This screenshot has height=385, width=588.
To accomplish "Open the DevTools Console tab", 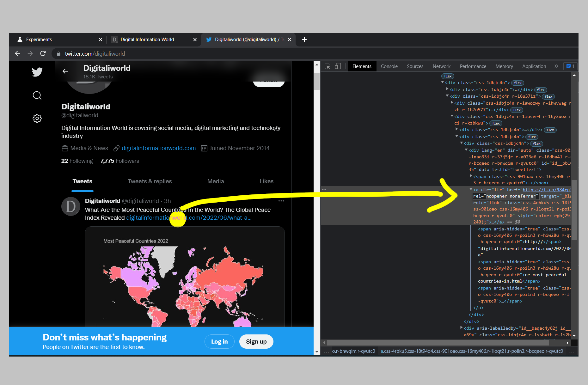I will click(x=389, y=66).
